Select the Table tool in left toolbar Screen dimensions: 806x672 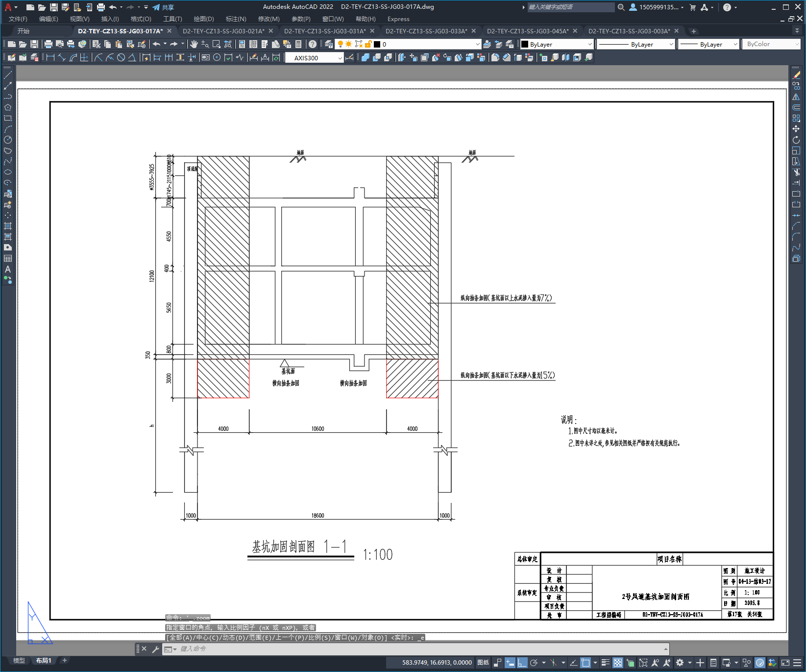click(7, 258)
